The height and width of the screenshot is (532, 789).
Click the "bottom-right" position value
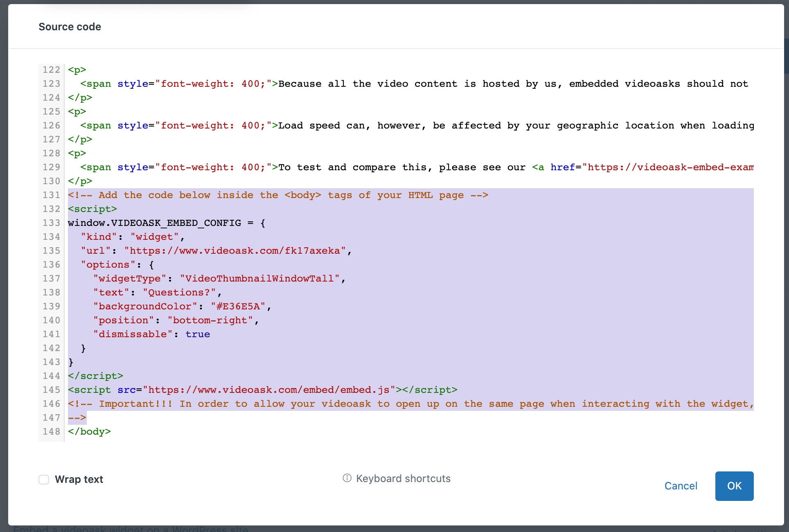pos(210,320)
